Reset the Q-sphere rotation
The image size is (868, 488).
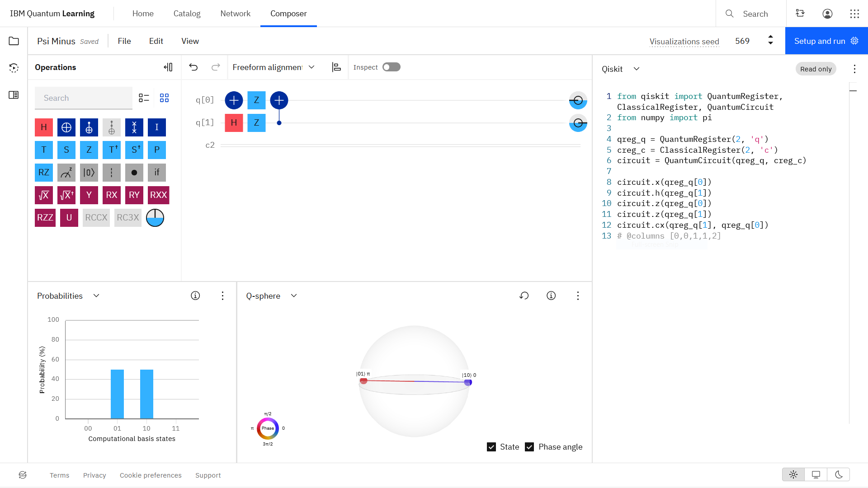coord(524,296)
